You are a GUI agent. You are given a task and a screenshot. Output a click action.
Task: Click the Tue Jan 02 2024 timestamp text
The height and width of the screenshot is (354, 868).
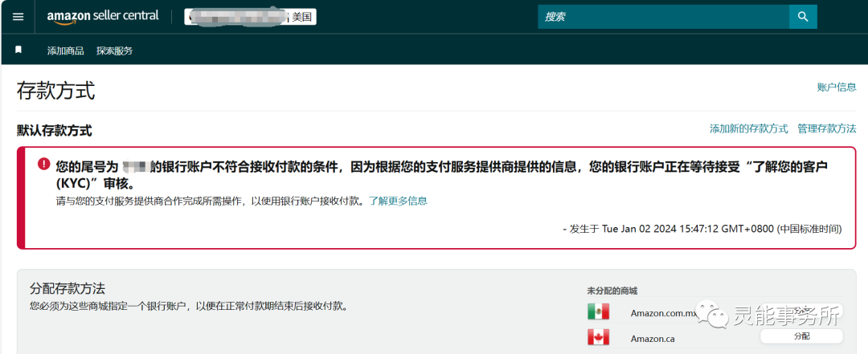[x=702, y=229]
